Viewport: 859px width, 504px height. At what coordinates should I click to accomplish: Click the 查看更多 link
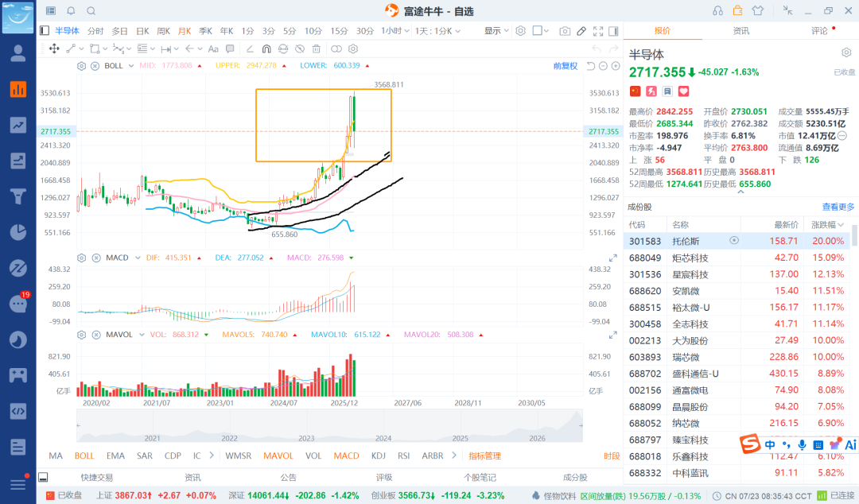pos(838,207)
